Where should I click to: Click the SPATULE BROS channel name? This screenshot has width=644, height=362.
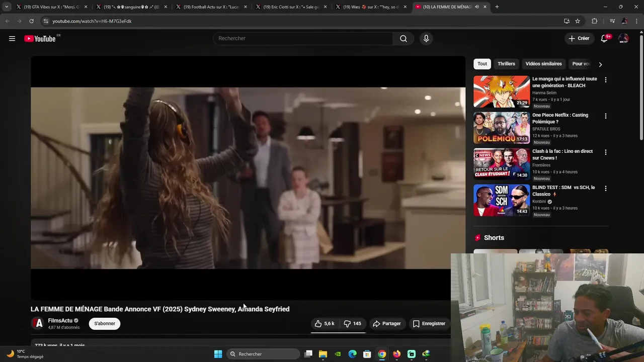click(546, 129)
